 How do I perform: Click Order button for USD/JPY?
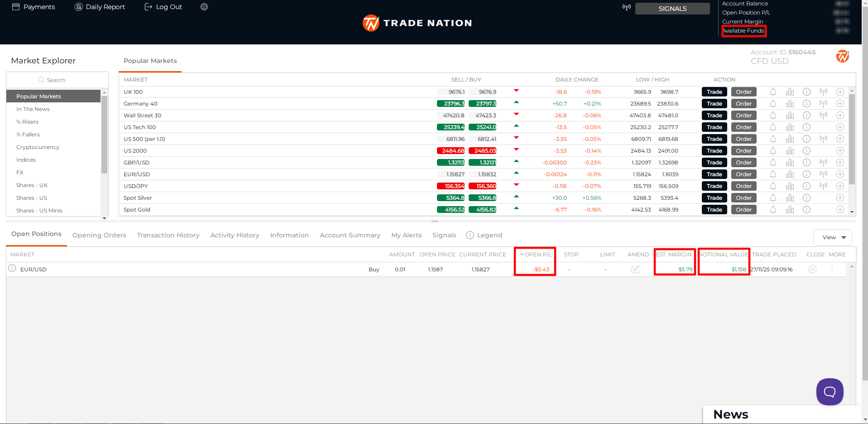[x=744, y=186]
